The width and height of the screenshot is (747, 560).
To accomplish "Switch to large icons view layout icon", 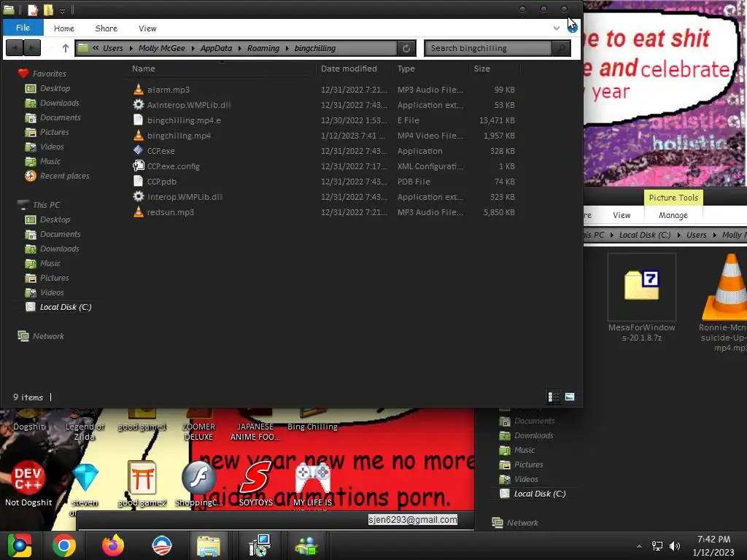I will (x=570, y=397).
